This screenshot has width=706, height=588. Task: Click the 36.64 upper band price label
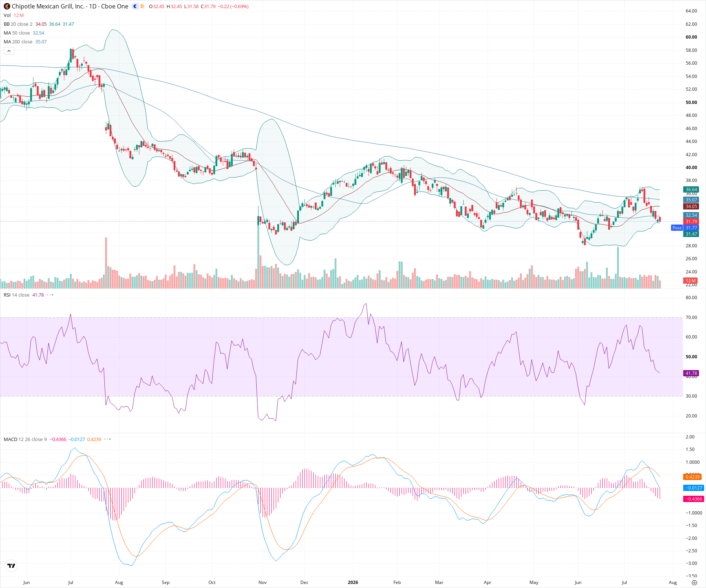[691, 190]
